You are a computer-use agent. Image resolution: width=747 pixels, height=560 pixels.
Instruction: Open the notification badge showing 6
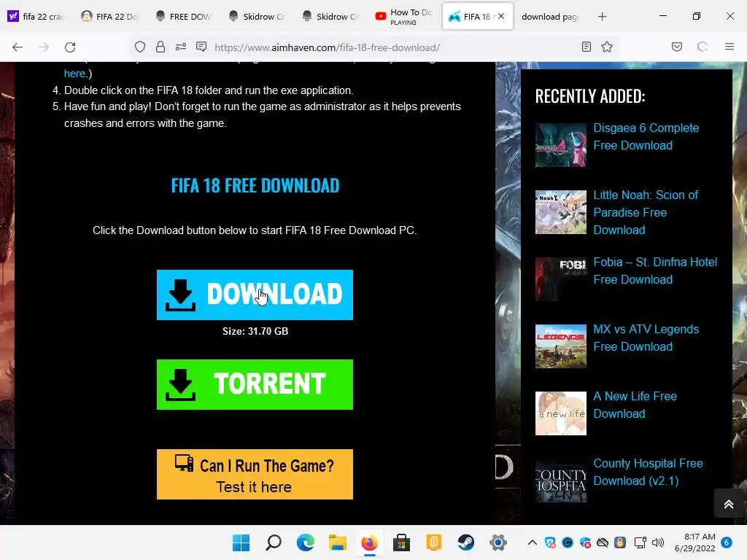tap(727, 542)
